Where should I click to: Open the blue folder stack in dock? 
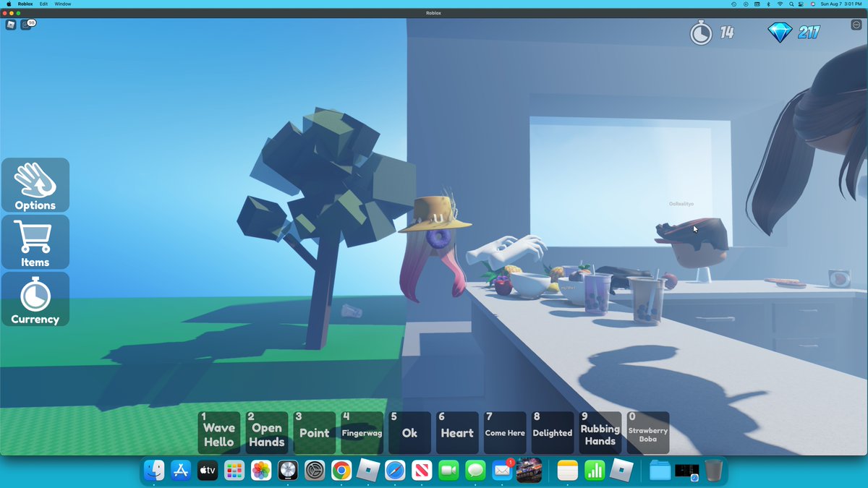coord(660,471)
